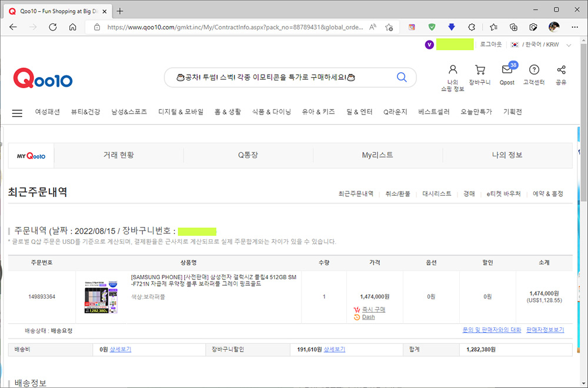This screenshot has width=588, height=388.
Task: Switch to the 나의 정보 tab
Action: tap(507, 155)
